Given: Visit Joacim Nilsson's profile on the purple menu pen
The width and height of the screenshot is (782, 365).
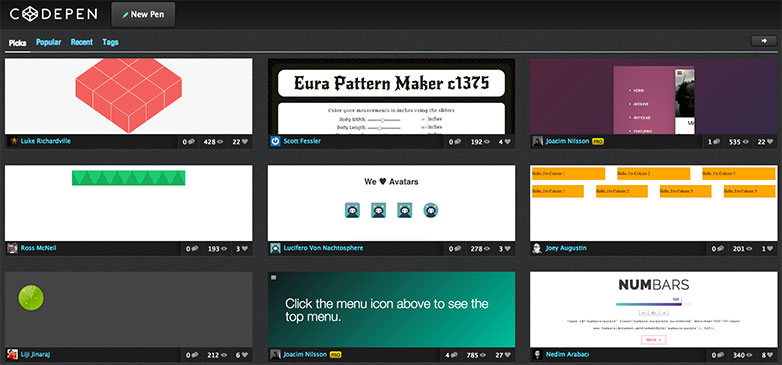Looking at the screenshot, I should pos(567,142).
